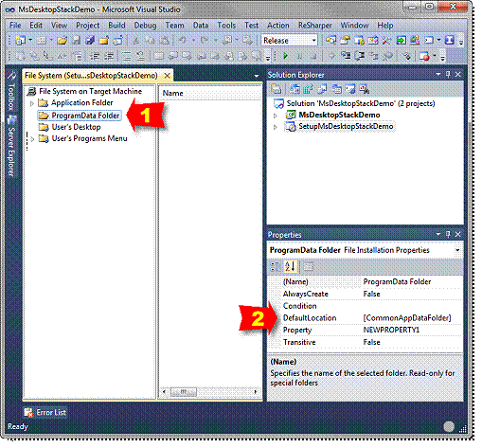Open File System Editor icon in Solution Explorer
Image resolution: width=482 pixels, height=448 pixels.
coord(295,89)
